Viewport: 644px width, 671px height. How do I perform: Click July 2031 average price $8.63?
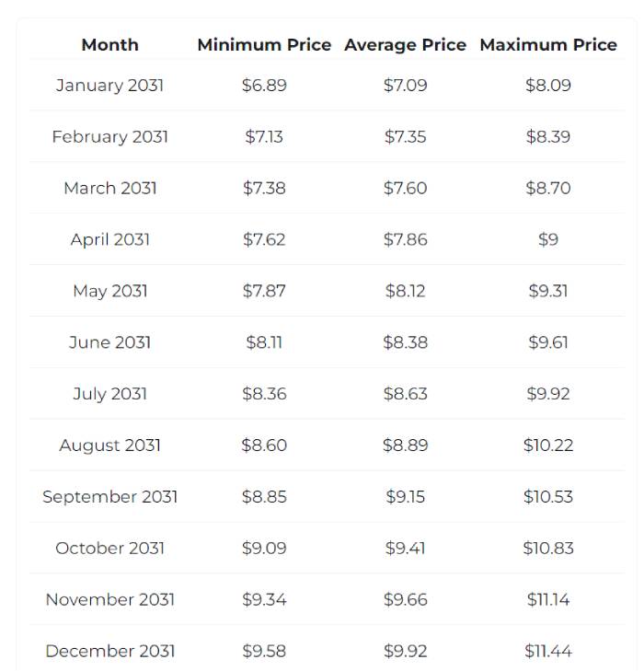[405, 394]
